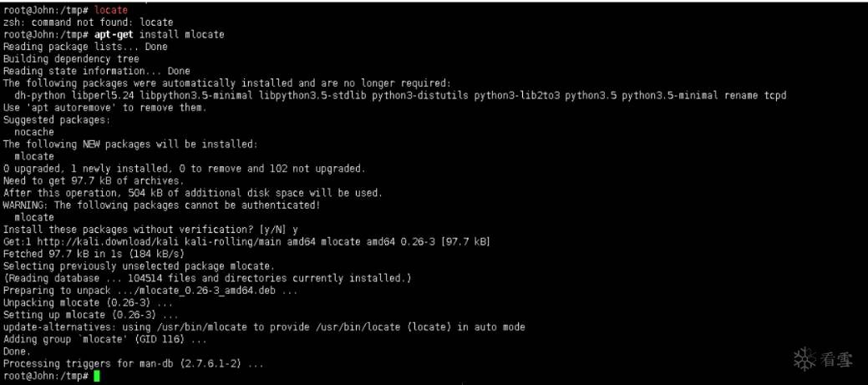Screen dimensions: 868x385
Task: Click the 'nocache' suggested package name
Action: pyautogui.click(x=33, y=132)
